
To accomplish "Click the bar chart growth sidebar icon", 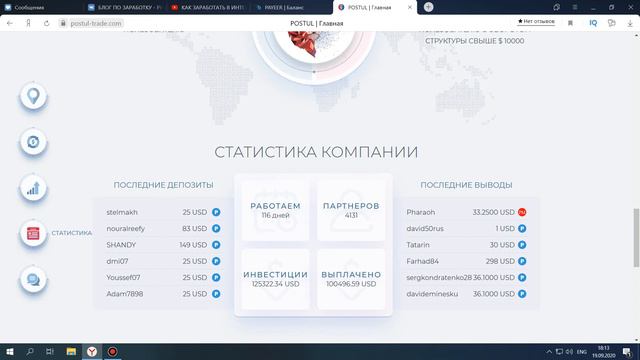I will (33, 188).
